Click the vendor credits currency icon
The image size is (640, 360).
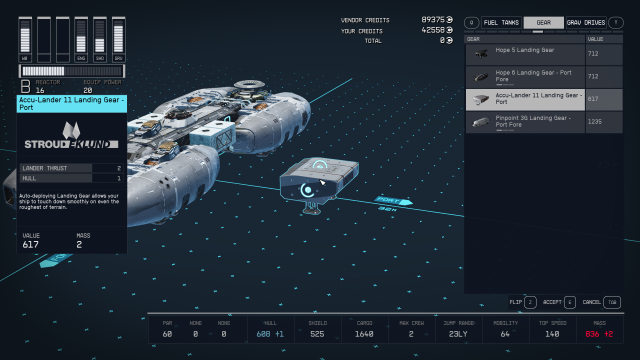(x=449, y=20)
